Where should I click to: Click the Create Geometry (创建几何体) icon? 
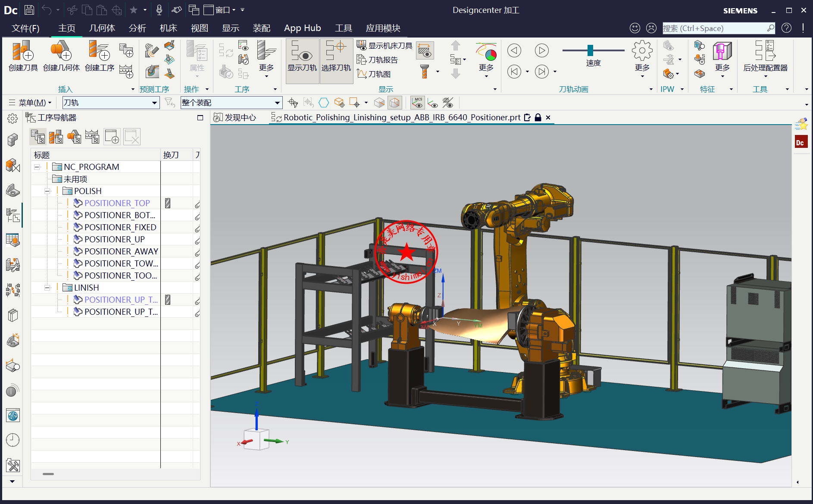(61, 56)
